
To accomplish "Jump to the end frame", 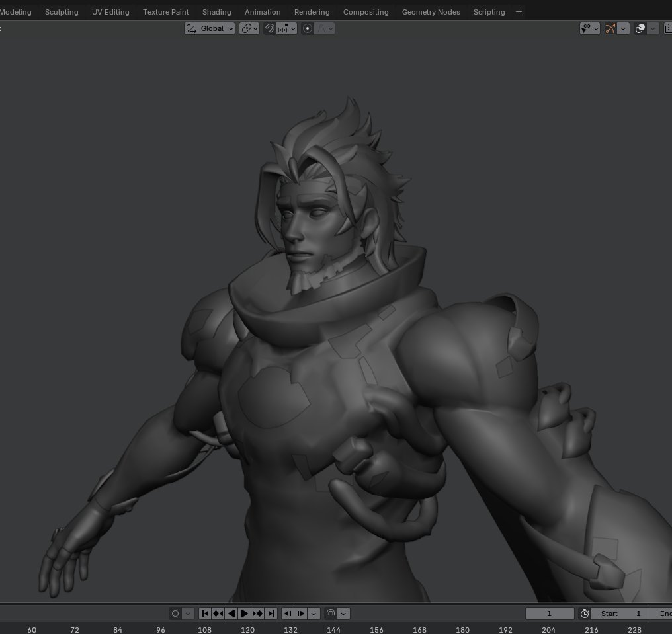I will point(271,614).
